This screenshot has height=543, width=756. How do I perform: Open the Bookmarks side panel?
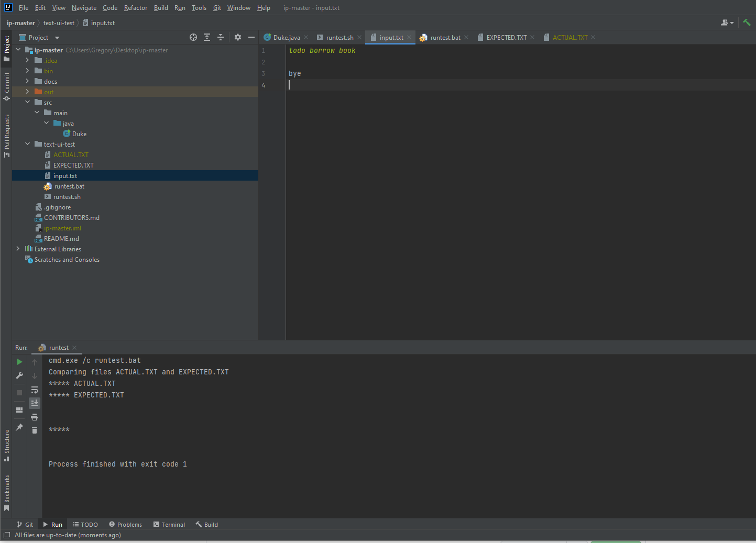(x=7, y=493)
